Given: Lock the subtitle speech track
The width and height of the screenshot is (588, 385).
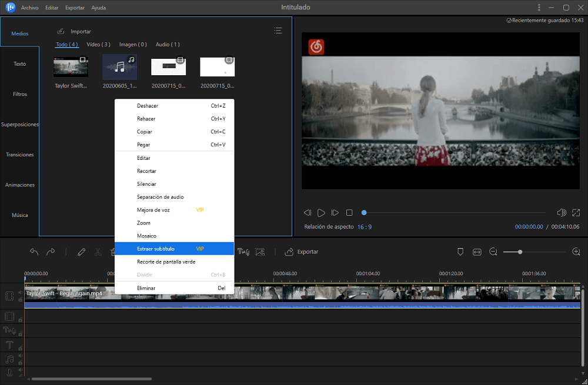Looking at the screenshot, I should pos(21,334).
